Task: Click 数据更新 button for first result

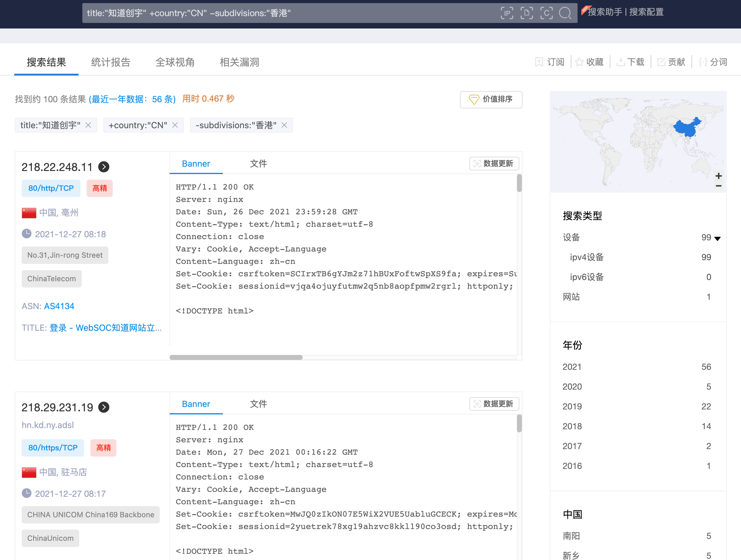Action: [x=494, y=164]
